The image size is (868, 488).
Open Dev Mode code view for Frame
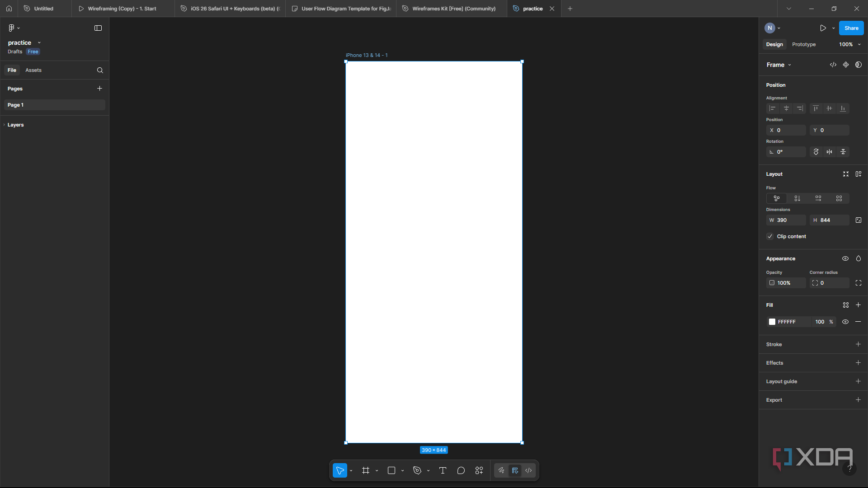click(x=833, y=65)
